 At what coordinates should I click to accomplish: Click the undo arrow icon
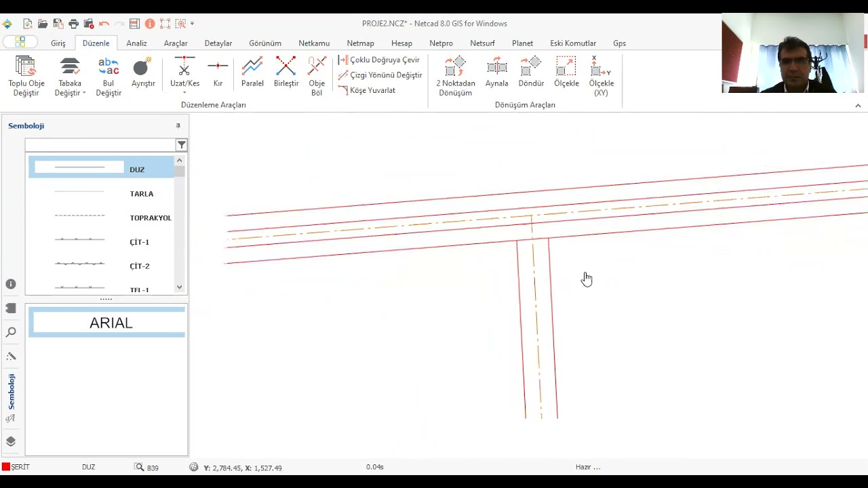pos(104,24)
